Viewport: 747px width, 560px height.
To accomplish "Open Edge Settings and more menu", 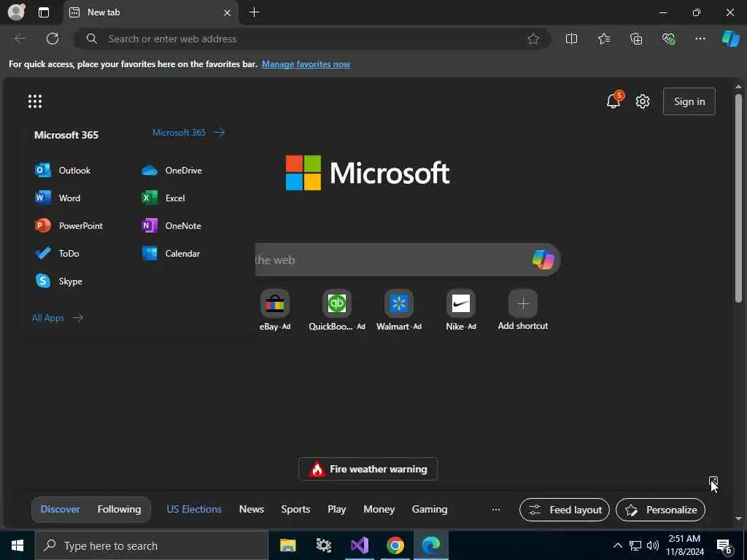I will click(700, 39).
